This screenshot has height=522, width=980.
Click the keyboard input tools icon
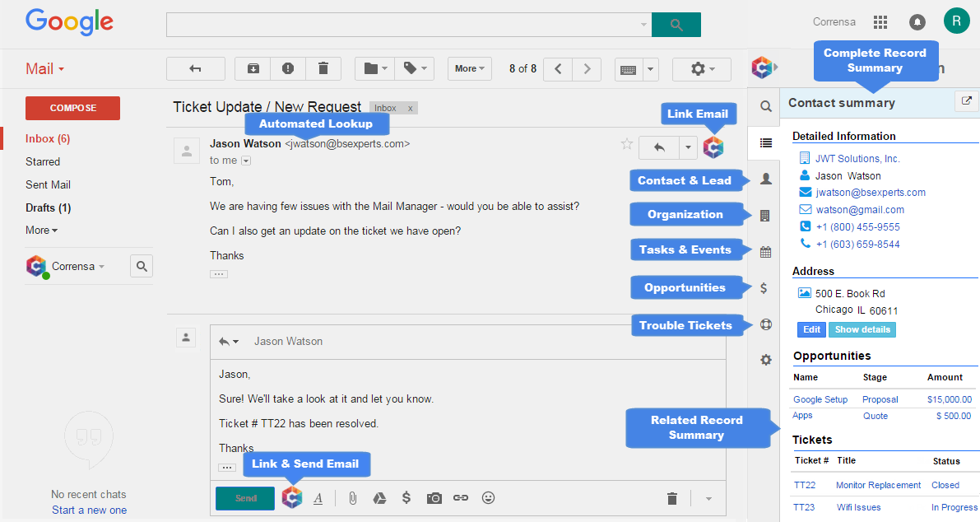(629, 69)
